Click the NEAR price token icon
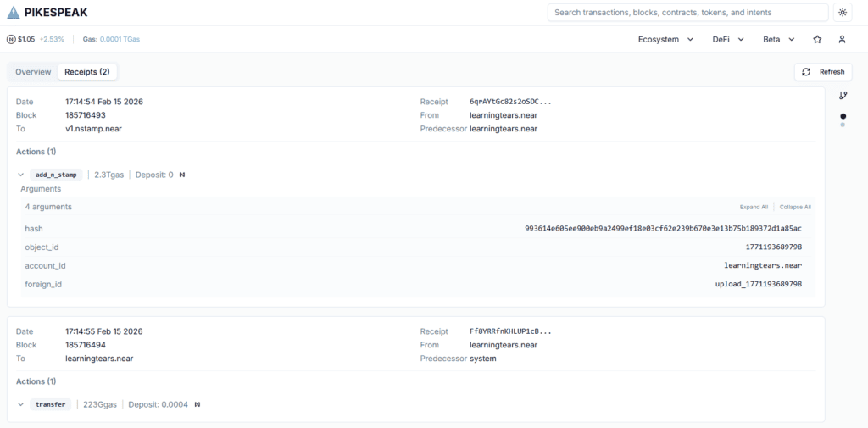This screenshot has height=428, width=868. pos(11,39)
